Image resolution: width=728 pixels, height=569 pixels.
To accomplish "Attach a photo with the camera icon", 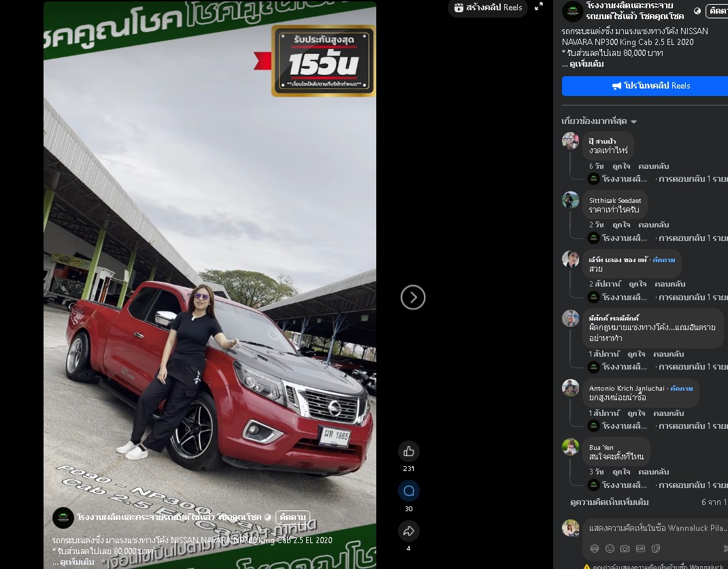I will point(625,549).
